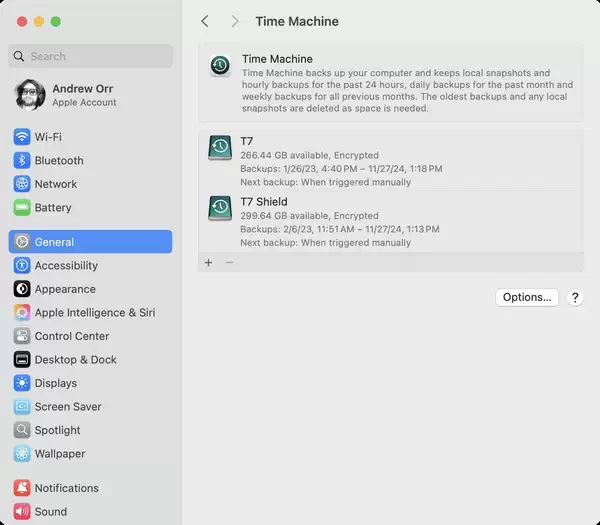The height and width of the screenshot is (525, 600).
Task: Open the Wallpaper icon in sidebar
Action: tap(22, 454)
